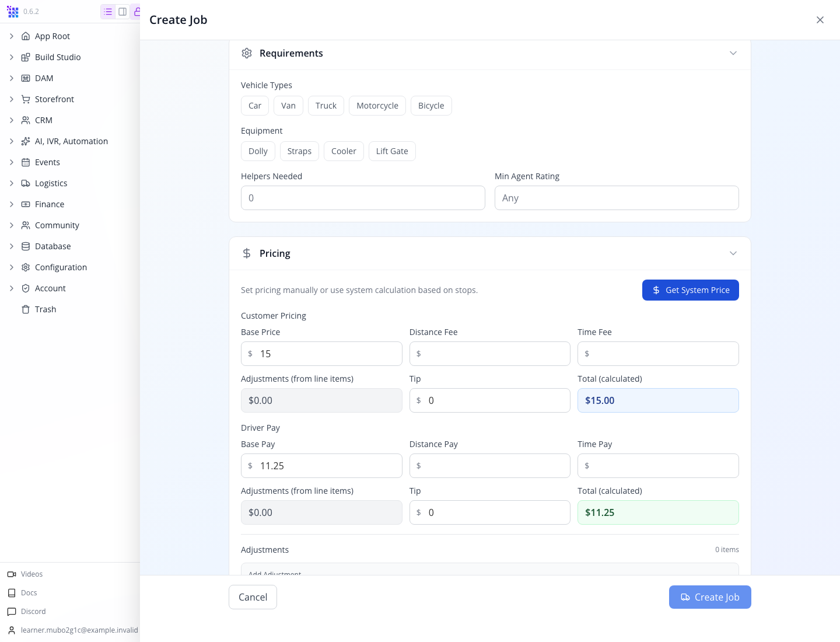
Task: Toggle the Truck vehicle type
Action: (x=326, y=106)
